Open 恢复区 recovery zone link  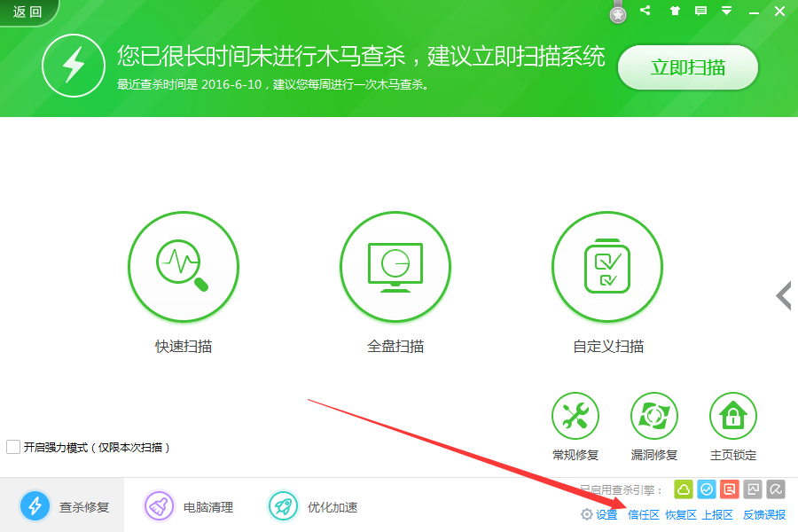click(x=680, y=514)
